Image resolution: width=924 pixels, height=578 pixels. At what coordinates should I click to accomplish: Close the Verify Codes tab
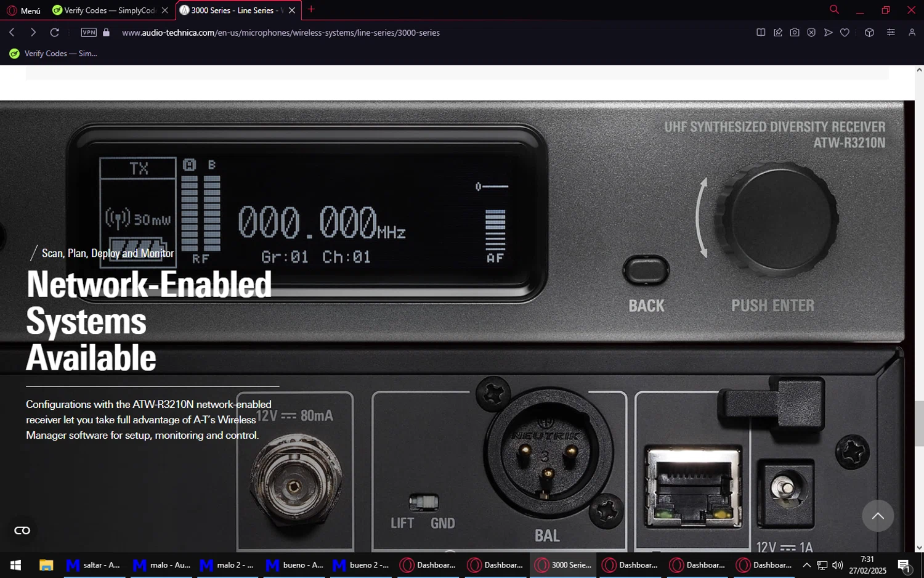(164, 10)
